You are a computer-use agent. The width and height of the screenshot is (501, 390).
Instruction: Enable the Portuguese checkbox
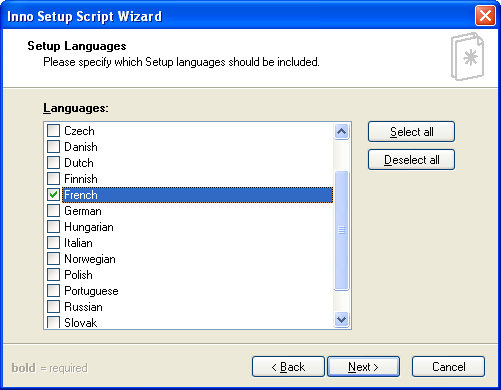point(53,291)
